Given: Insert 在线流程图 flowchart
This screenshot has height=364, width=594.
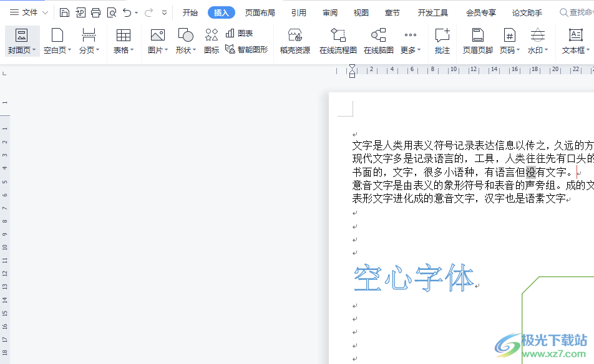Looking at the screenshot, I should click(338, 41).
